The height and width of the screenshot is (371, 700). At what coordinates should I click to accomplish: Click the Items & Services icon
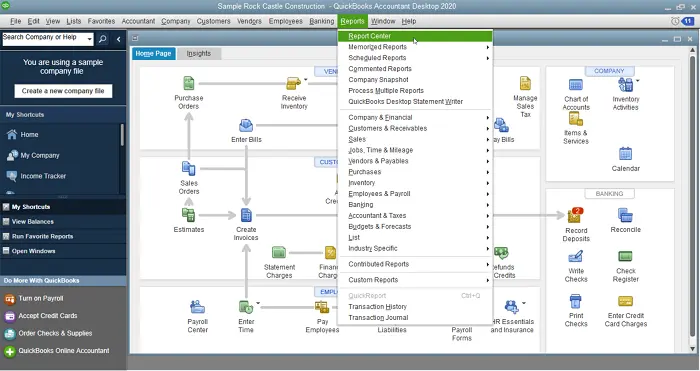tap(575, 119)
